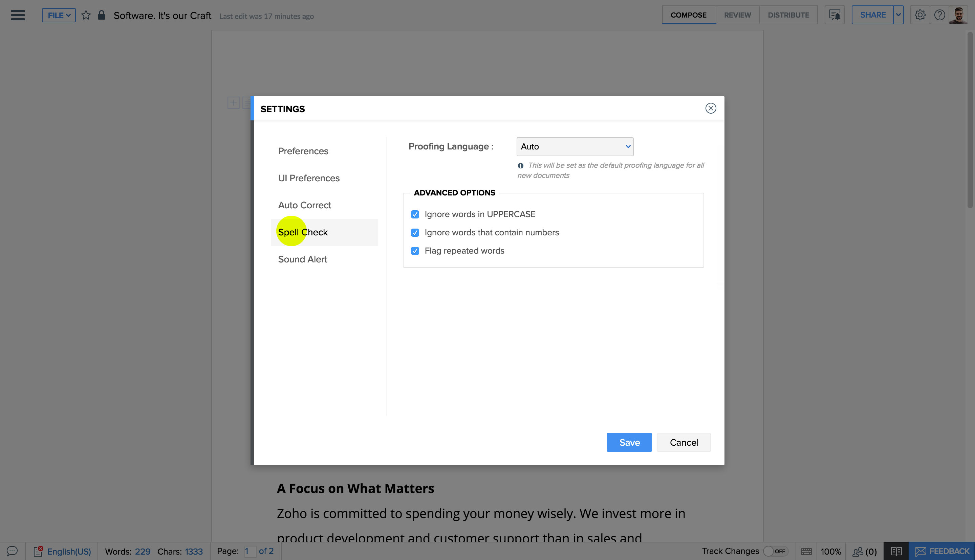Image resolution: width=975 pixels, height=560 pixels.
Task: Disable Flag repeated words option
Action: 415,251
